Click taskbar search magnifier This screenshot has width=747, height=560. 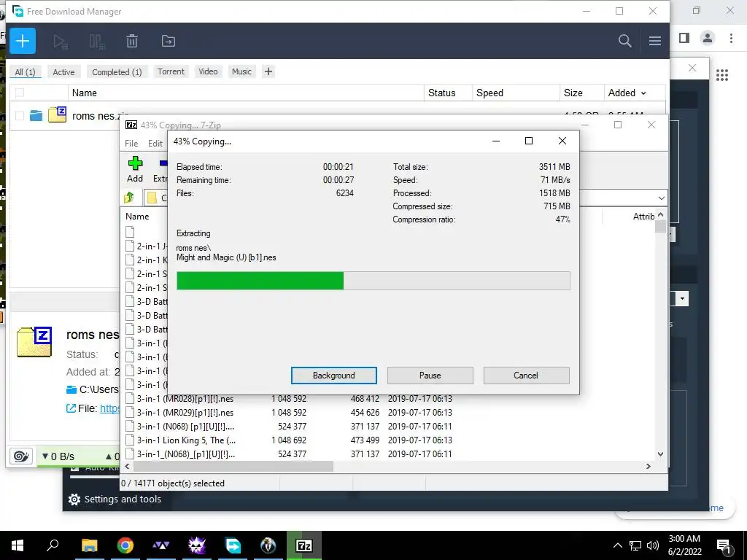click(x=53, y=545)
